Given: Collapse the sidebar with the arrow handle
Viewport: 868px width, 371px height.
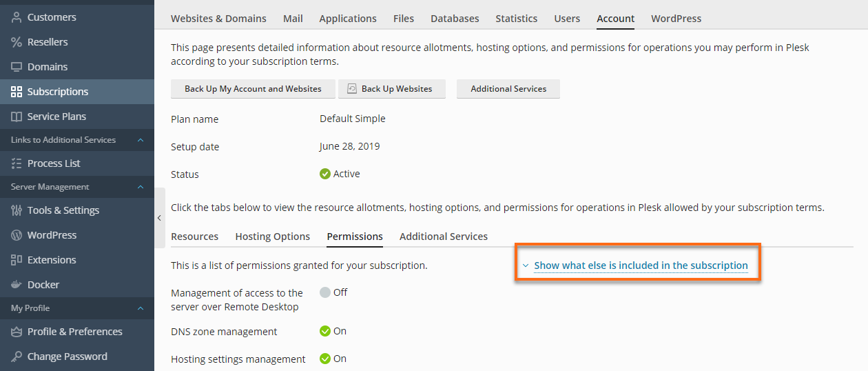Looking at the screenshot, I should (x=159, y=218).
